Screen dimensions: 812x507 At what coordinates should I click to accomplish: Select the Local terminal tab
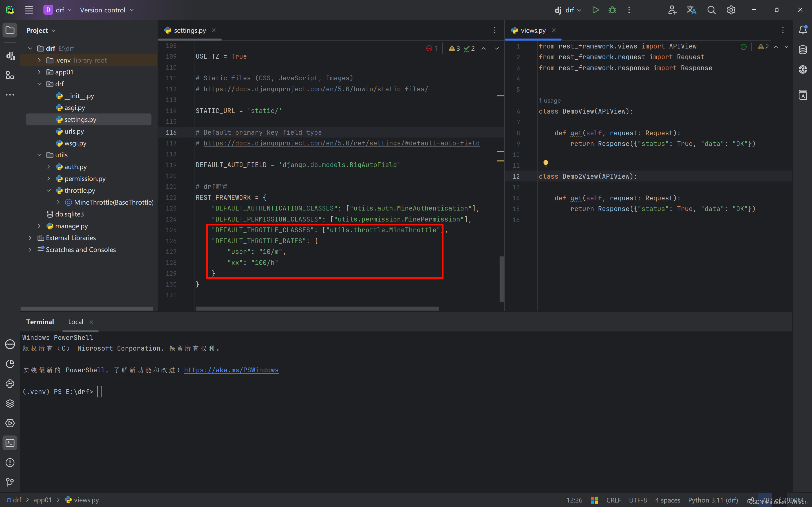click(76, 322)
